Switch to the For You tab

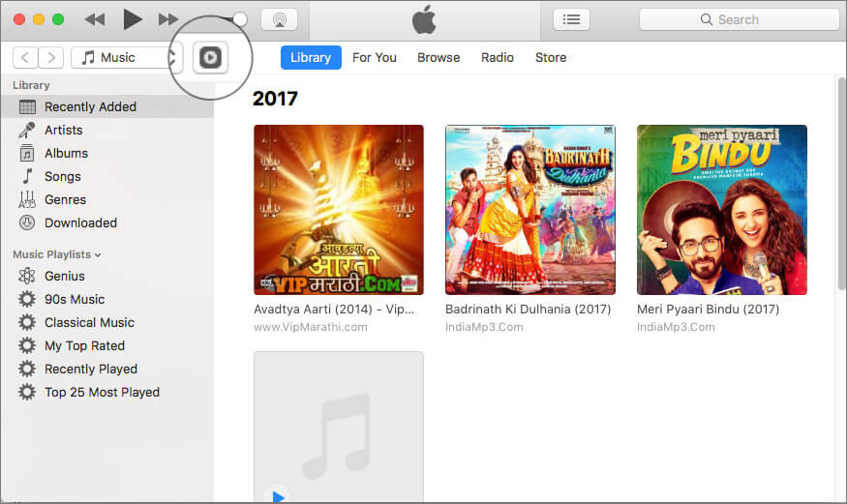pos(375,58)
